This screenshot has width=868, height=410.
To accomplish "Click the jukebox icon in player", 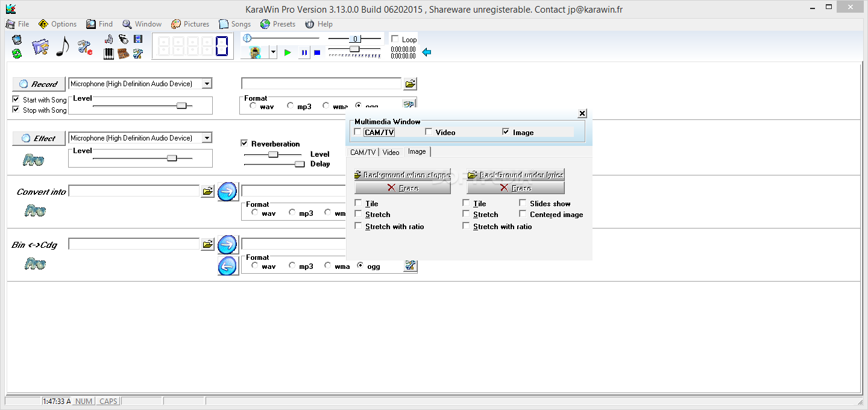I will (x=255, y=52).
